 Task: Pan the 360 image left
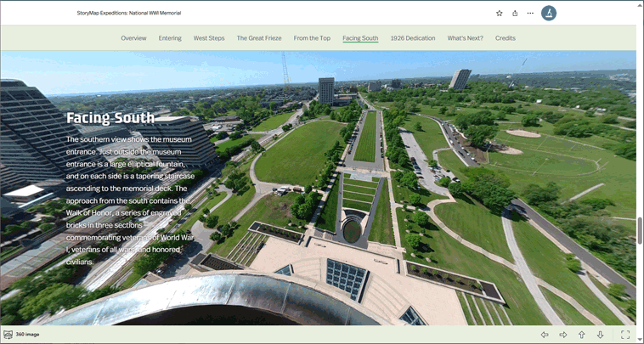point(545,335)
